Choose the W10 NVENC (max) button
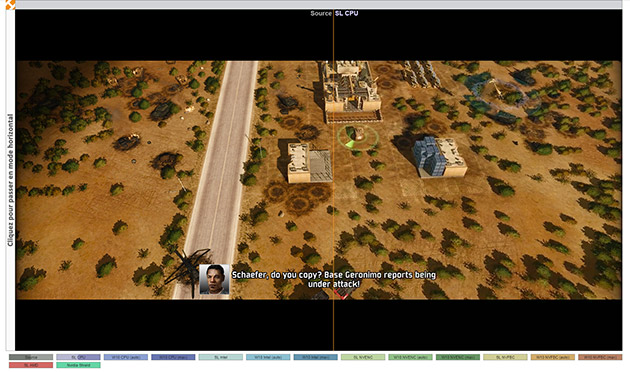 coord(458,357)
